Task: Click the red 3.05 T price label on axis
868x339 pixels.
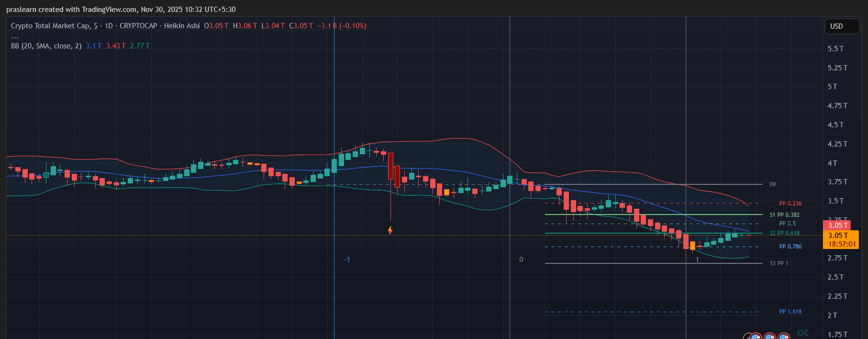Action: [837, 225]
